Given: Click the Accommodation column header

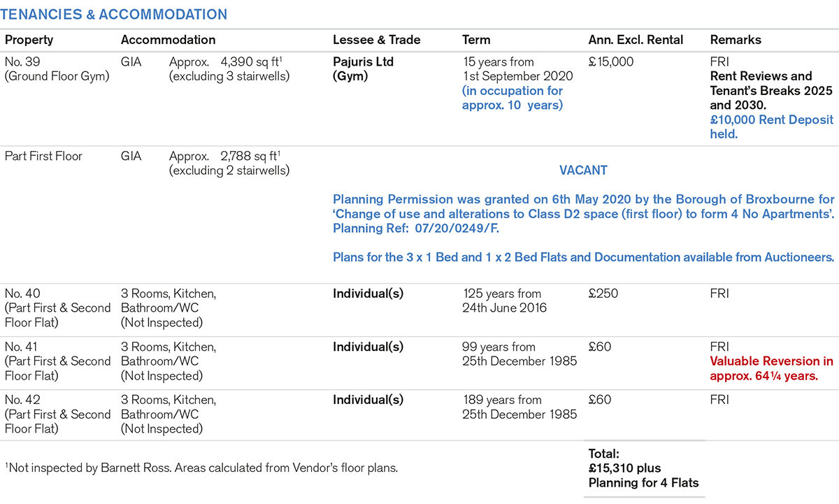Looking at the screenshot, I should [168, 40].
